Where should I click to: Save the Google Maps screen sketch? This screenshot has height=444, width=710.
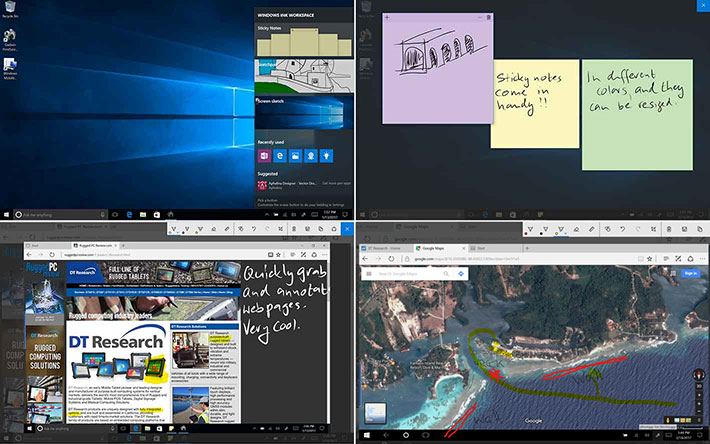click(x=684, y=229)
